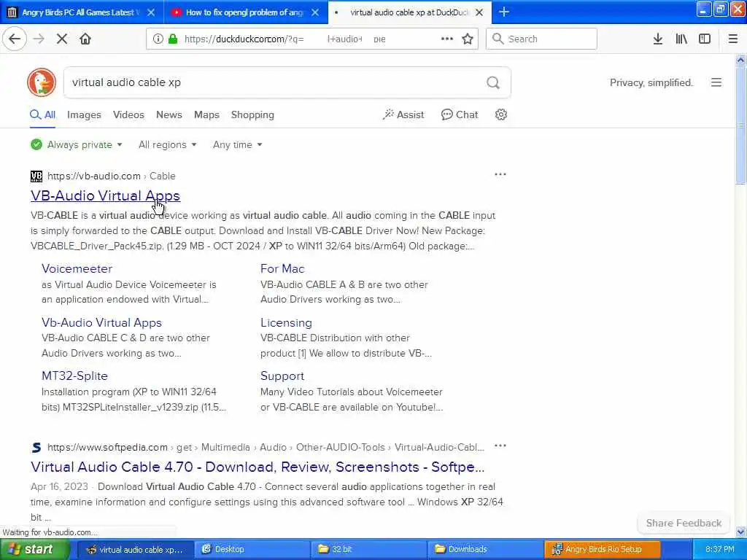Viewport: 747px width, 560px height.
Task: Open more options dots for vb-audio result
Action: pyautogui.click(x=500, y=174)
